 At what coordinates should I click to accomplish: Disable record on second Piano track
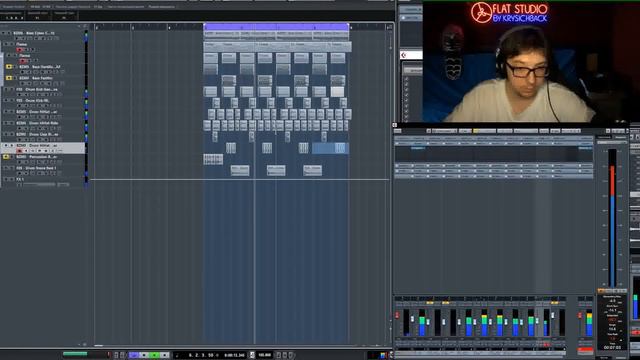(x=23, y=61)
